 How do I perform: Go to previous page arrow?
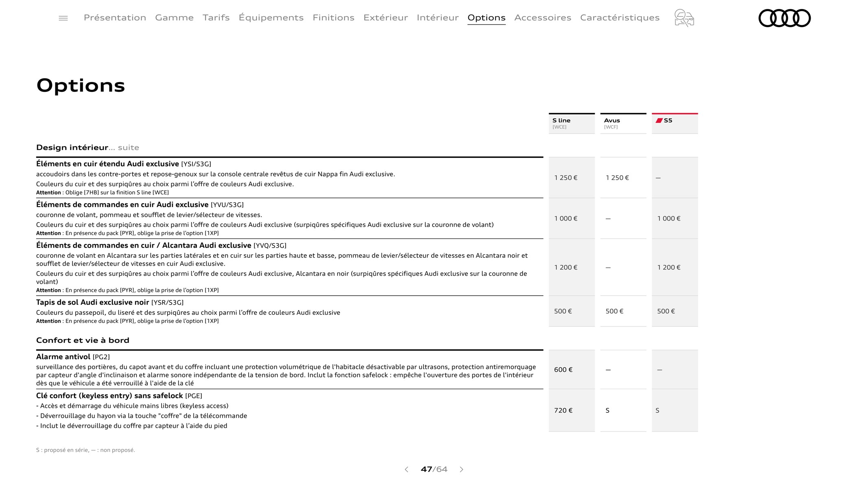406,469
